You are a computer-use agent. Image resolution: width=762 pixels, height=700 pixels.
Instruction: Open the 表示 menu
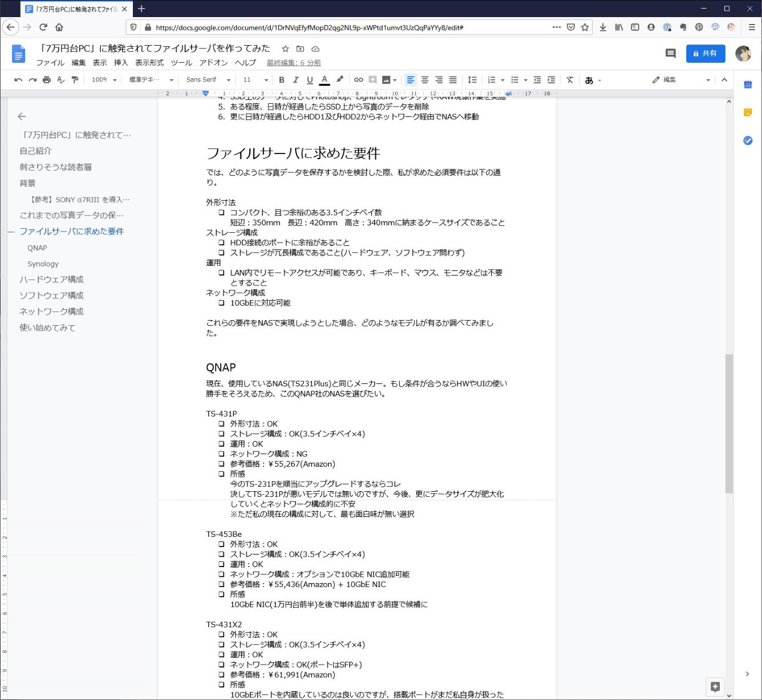100,63
